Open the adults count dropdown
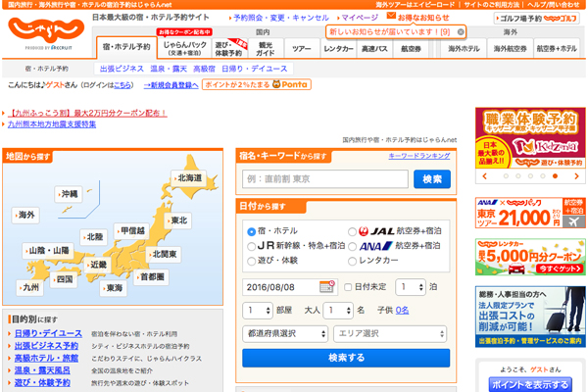The image size is (588, 392). 338,311
